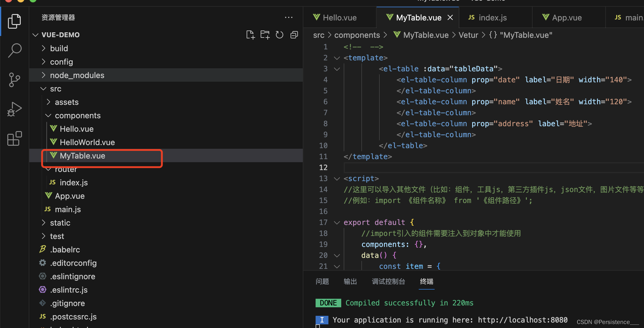
Task: Open the 问题 panel tab
Action: click(322, 281)
